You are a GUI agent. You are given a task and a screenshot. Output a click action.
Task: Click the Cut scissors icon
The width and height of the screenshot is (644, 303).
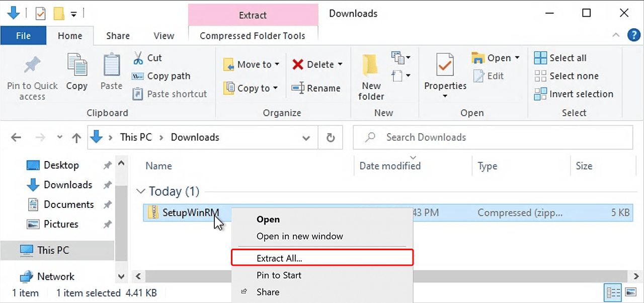pos(138,58)
